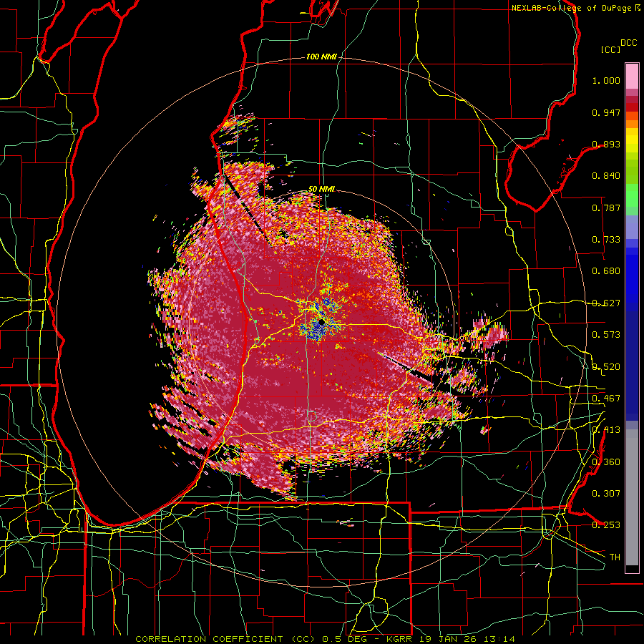
Task: Click the black radar site dot at center
Action: (x=321, y=321)
